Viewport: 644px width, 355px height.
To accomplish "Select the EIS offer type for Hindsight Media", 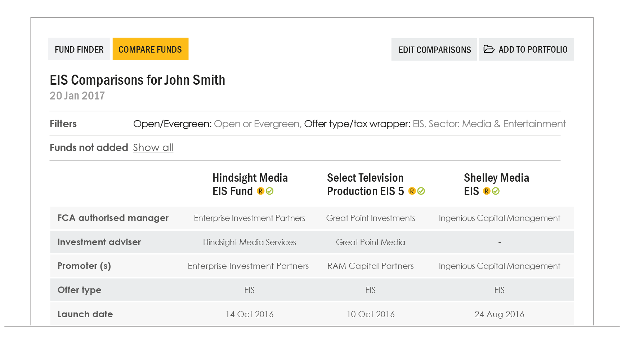I will (x=250, y=290).
